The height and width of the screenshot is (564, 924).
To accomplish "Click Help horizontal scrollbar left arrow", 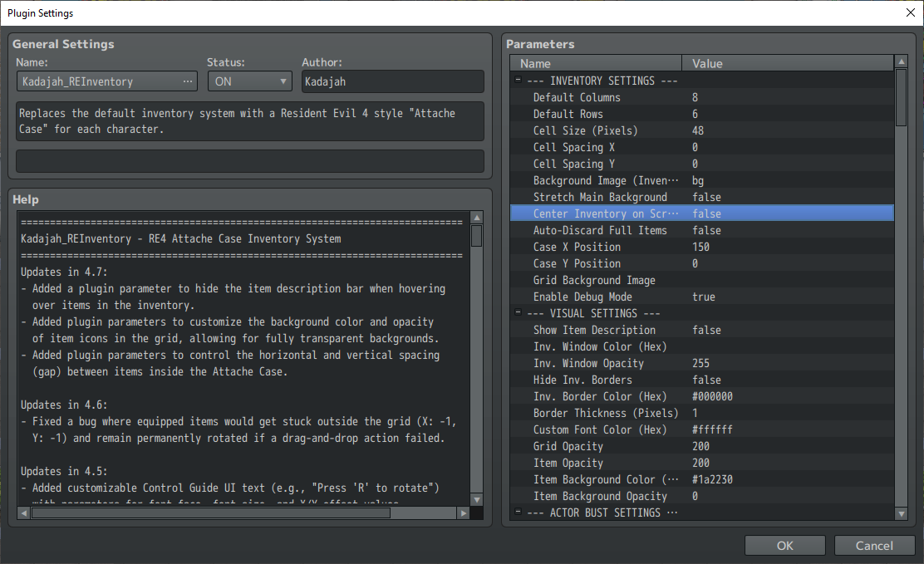I will tap(23, 513).
